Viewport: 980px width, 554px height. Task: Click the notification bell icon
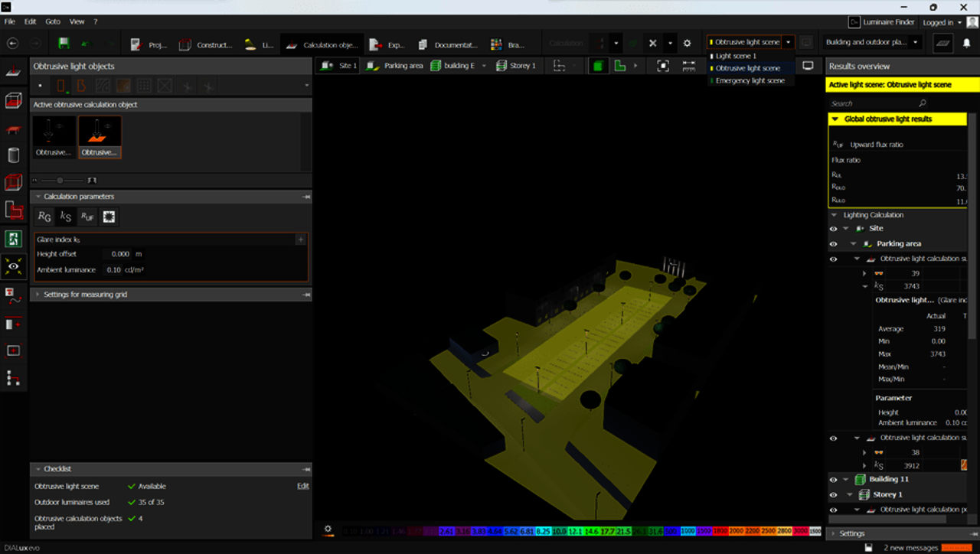click(x=966, y=44)
